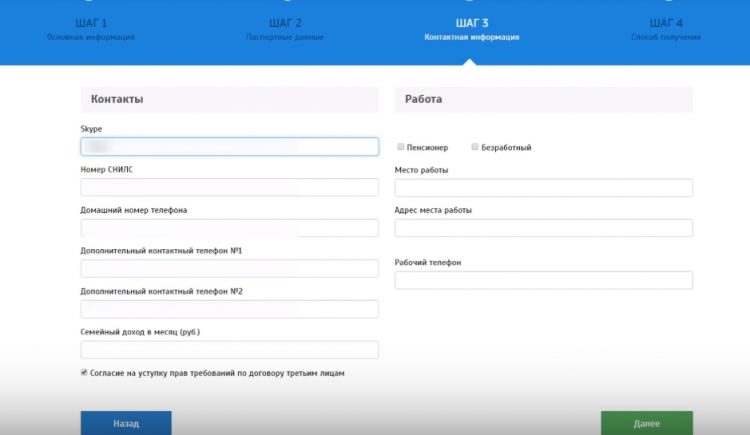Select the Рабочий телефон field
The height and width of the screenshot is (435, 750).
(x=543, y=280)
